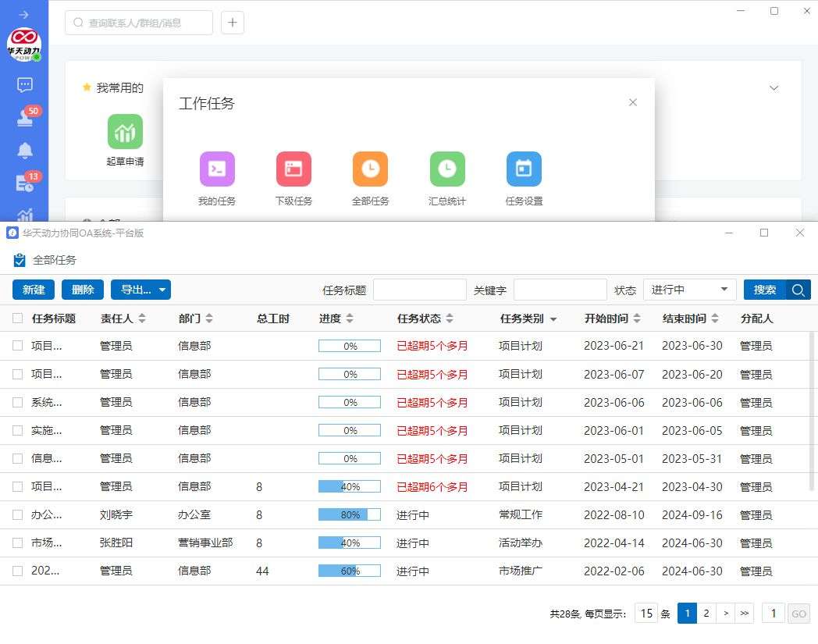Image resolution: width=818 pixels, height=644 pixels.
Task: Select the checkbox for 刘晓宇's task row
Action: click(x=17, y=514)
